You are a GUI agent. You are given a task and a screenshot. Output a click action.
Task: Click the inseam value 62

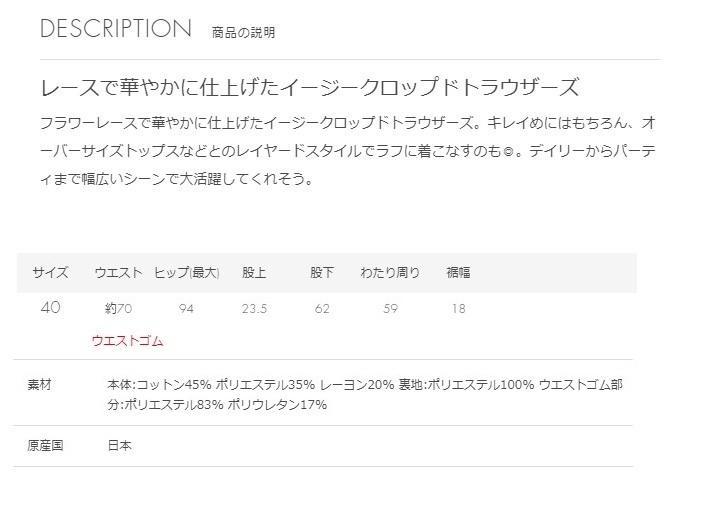coord(322,309)
